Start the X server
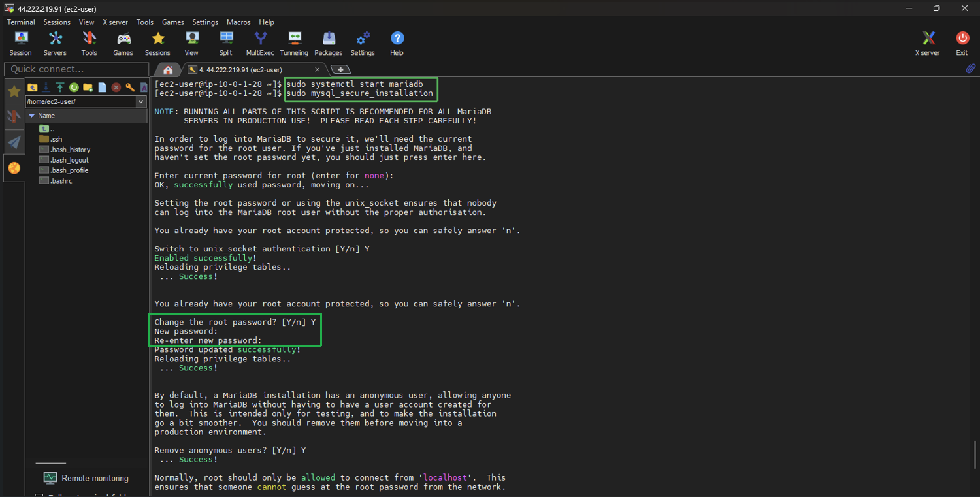This screenshot has width=980, height=497. pyautogui.click(x=927, y=42)
